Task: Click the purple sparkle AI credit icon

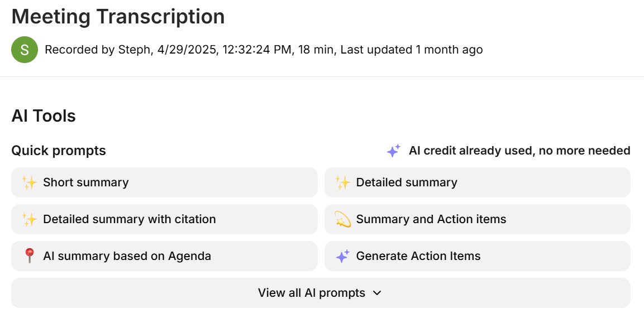Action: pos(394,151)
